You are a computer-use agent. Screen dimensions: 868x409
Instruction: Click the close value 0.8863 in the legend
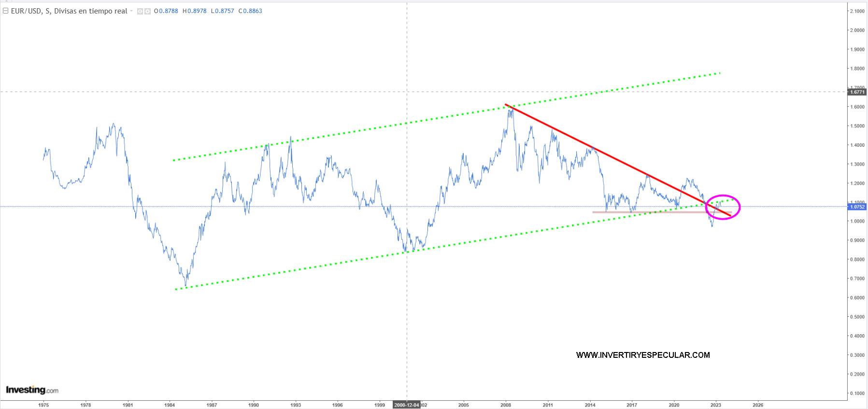252,11
